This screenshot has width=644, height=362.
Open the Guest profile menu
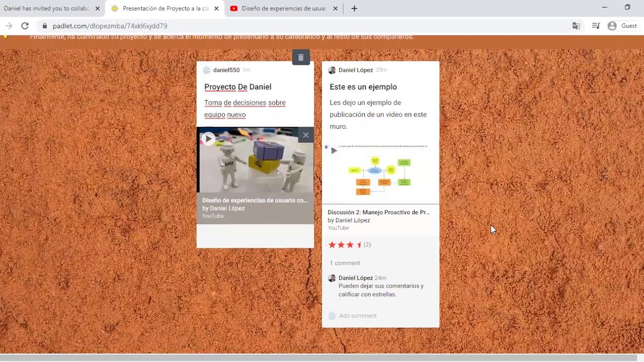[622, 26]
